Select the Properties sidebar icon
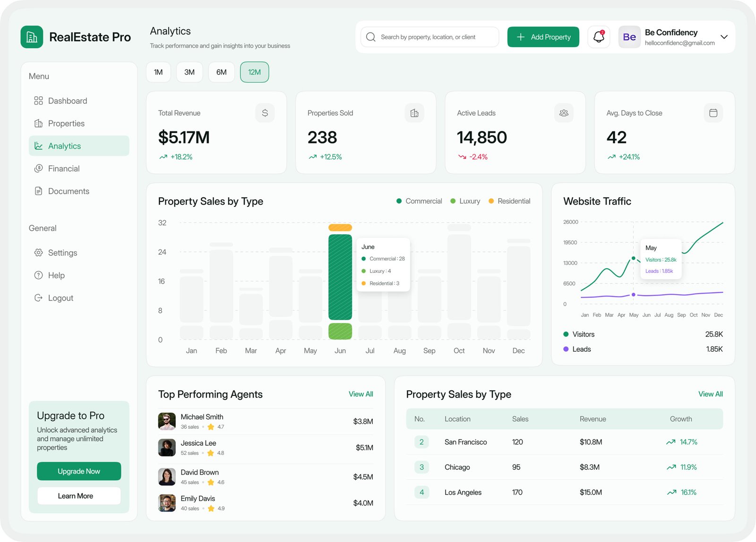This screenshot has width=756, height=542. coord(39,123)
